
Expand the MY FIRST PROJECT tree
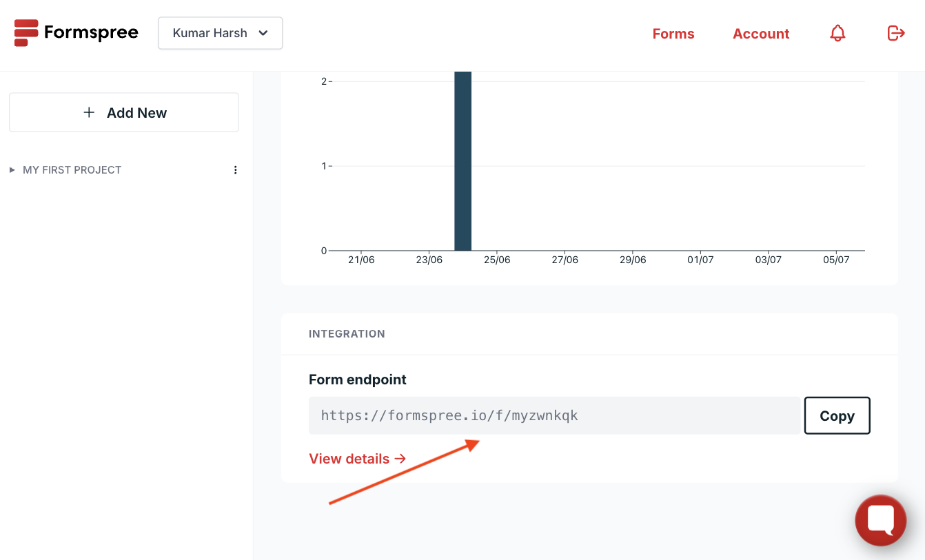11,169
